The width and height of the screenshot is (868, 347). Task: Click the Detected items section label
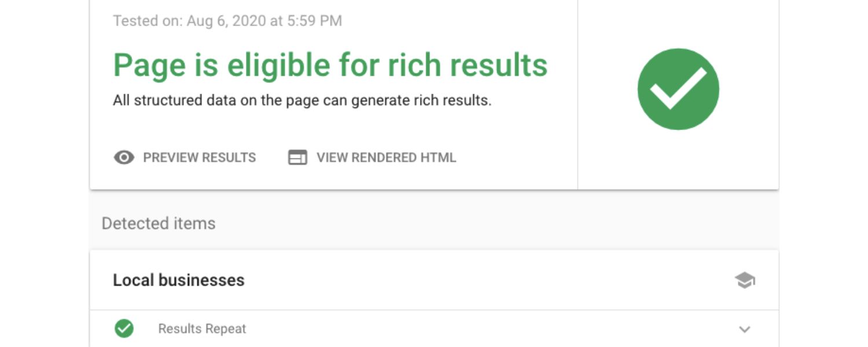[x=159, y=223]
